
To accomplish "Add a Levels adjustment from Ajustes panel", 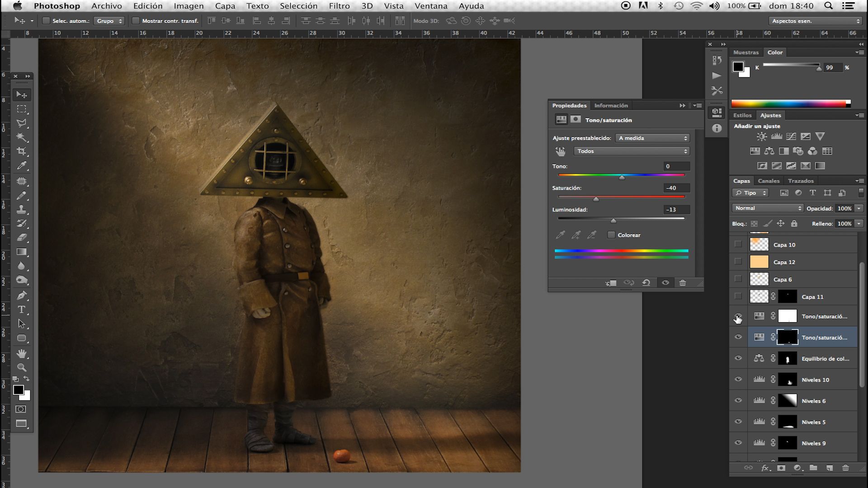I will [777, 136].
